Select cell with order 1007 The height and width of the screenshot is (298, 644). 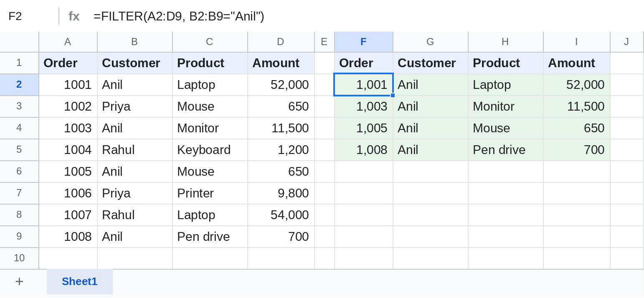tap(68, 215)
